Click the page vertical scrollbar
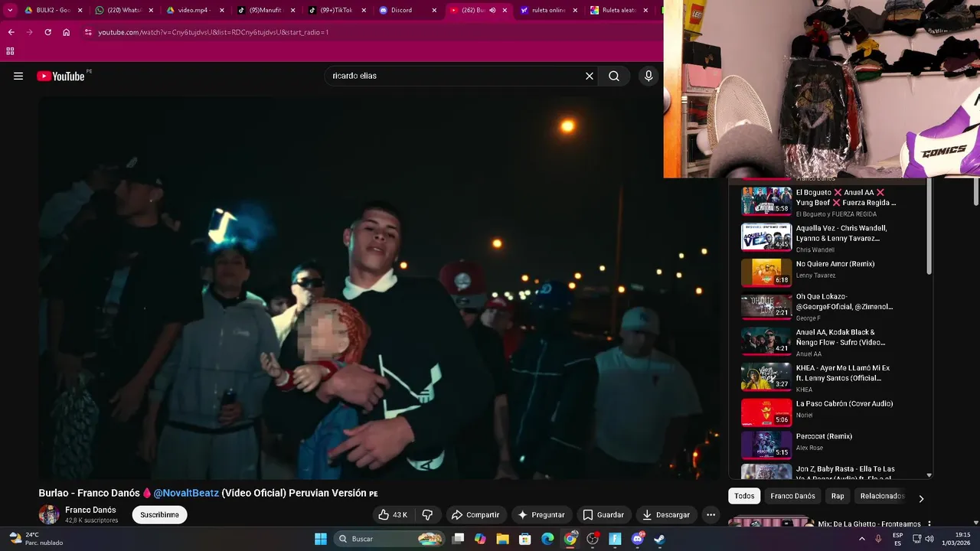This screenshot has height=551, width=980. pyautogui.click(x=976, y=191)
